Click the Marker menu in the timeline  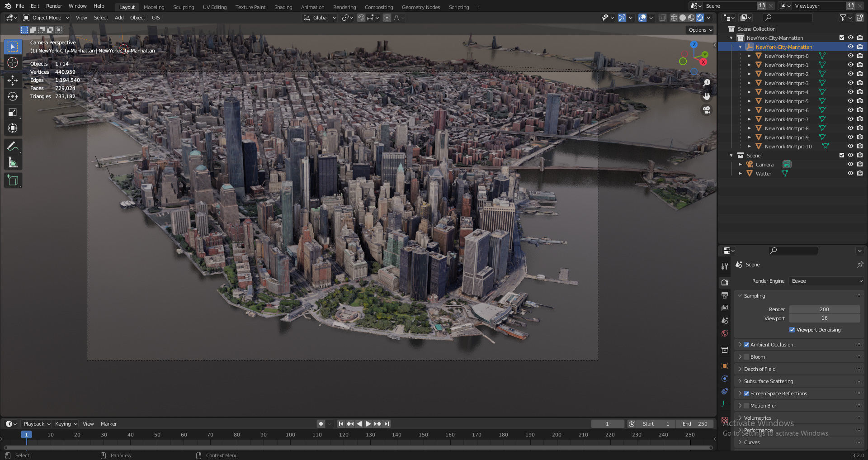tap(108, 424)
